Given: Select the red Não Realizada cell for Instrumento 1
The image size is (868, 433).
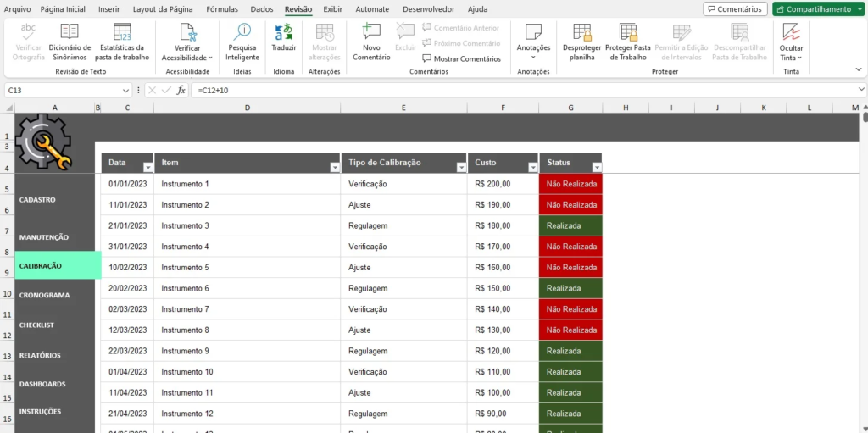Looking at the screenshot, I should 570,184.
